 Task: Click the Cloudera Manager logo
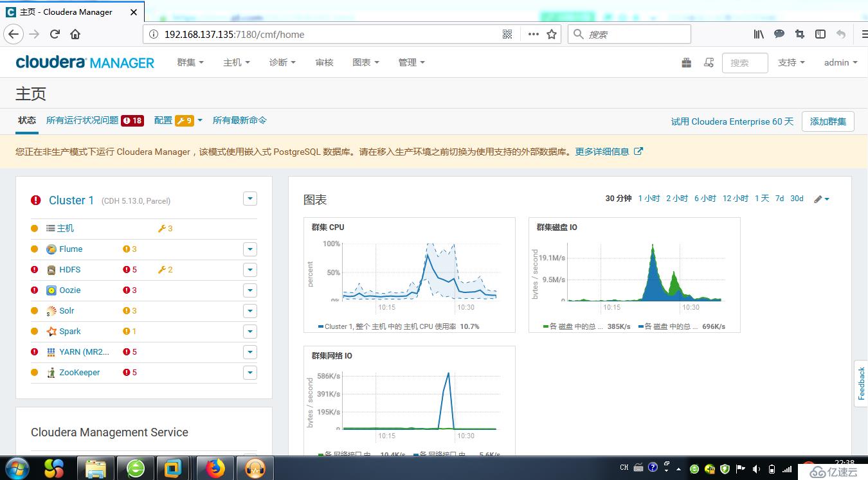click(x=85, y=62)
